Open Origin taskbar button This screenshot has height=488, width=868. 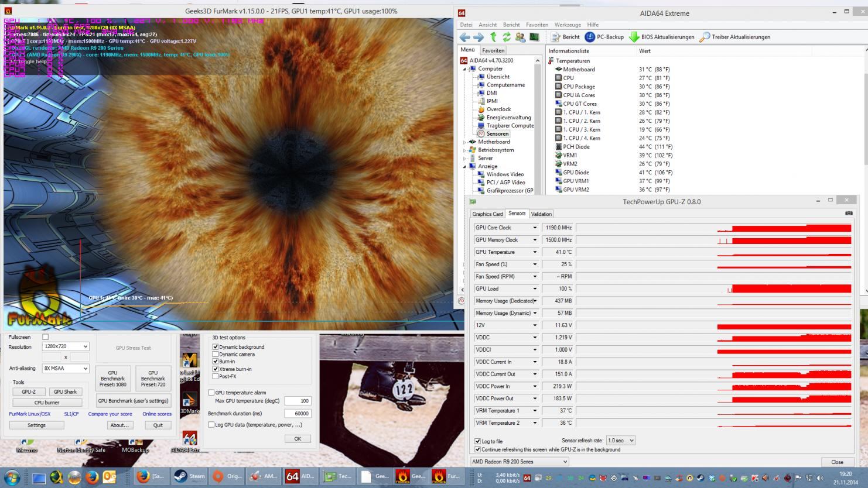[227, 476]
